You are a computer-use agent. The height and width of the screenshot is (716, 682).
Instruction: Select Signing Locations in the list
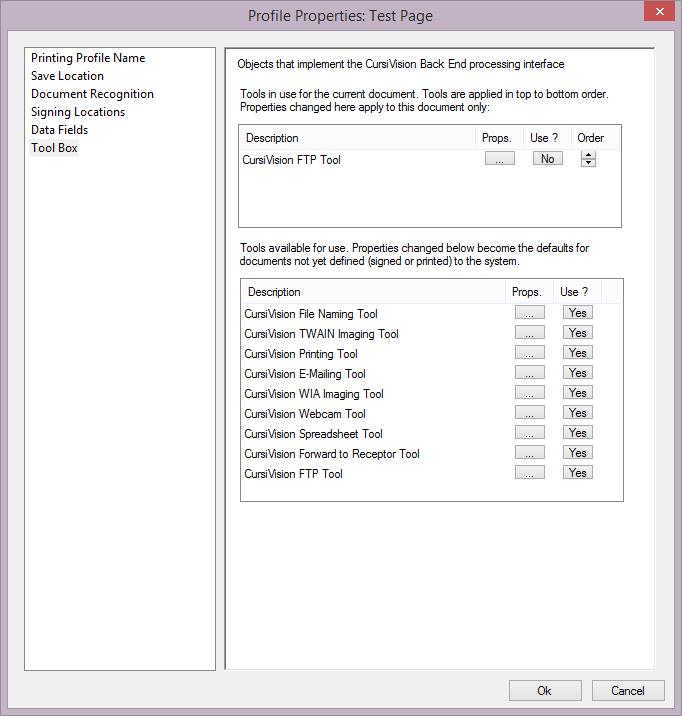78,112
